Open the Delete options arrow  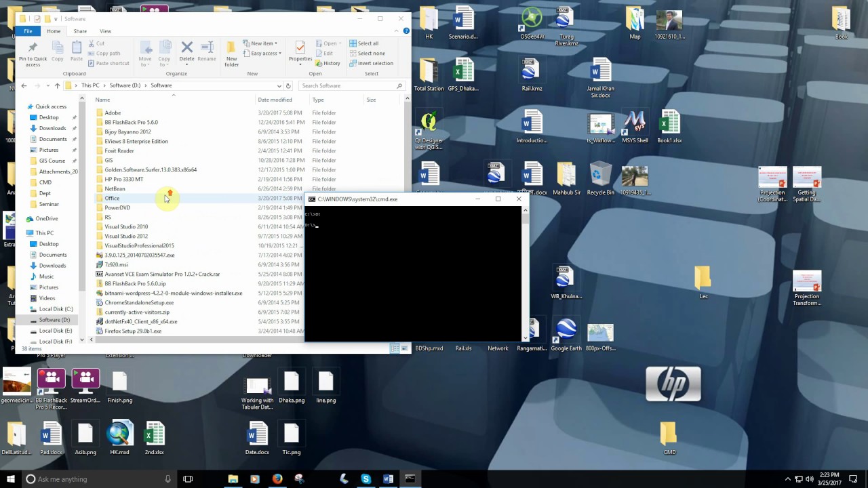186,64
